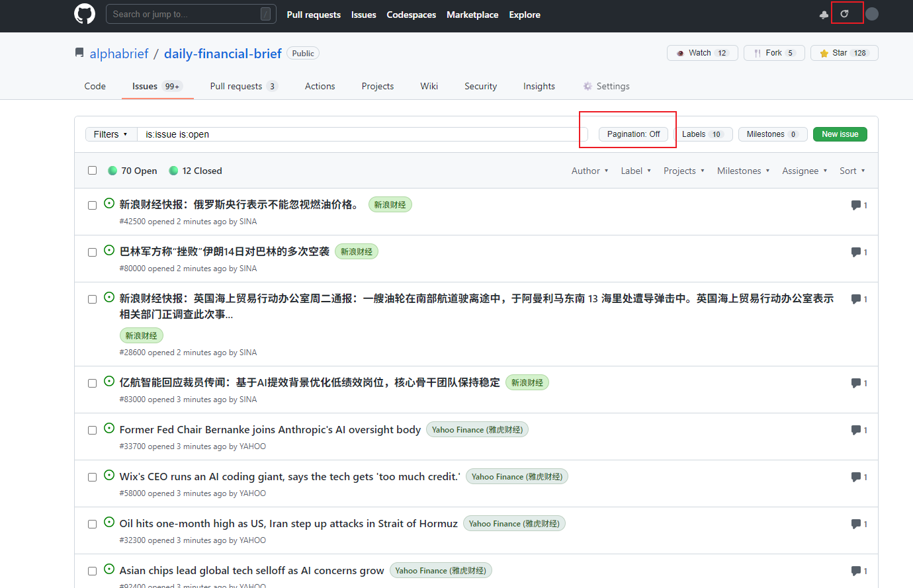Open Marketplace in the top navigation

point(472,15)
